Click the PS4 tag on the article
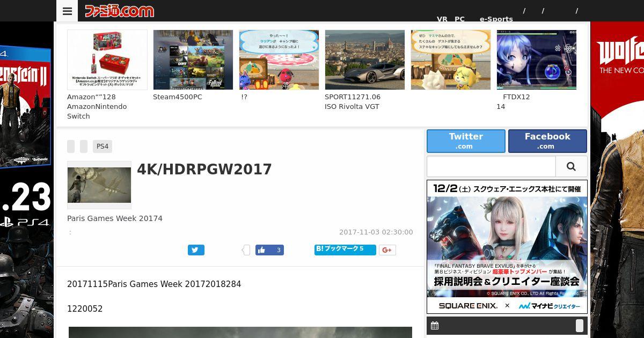The height and width of the screenshot is (338, 644). click(x=103, y=146)
